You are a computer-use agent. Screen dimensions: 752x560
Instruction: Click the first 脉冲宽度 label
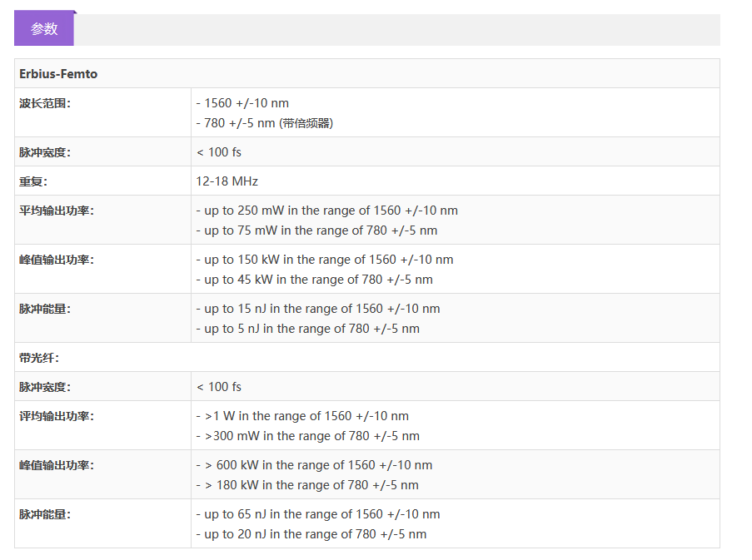[x=45, y=152]
